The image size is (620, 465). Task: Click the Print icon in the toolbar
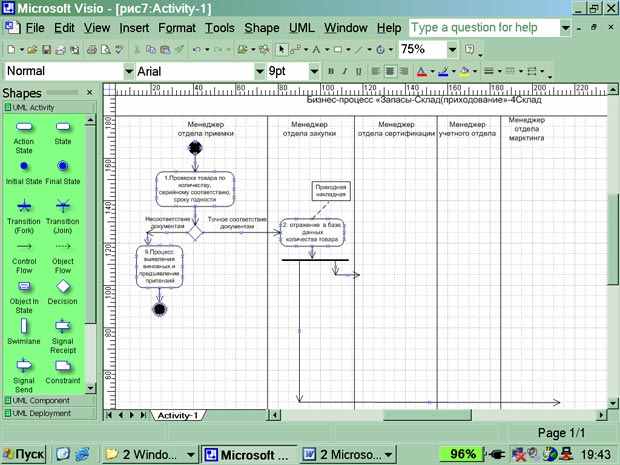tap(92, 49)
